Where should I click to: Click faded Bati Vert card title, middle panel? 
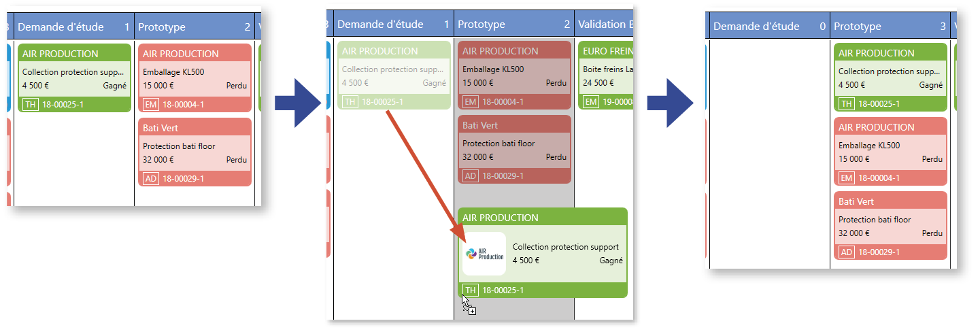[480, 125]
